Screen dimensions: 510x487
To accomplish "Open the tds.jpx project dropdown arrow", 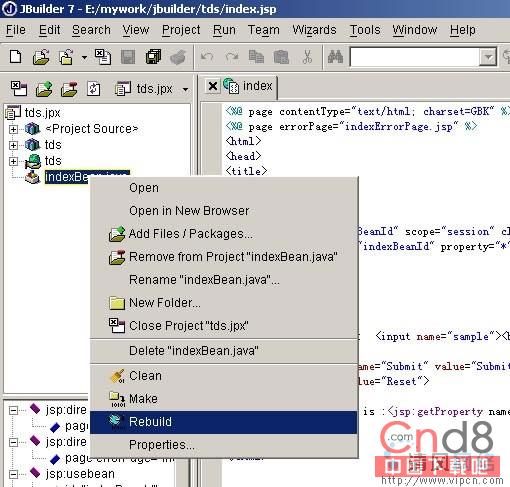I will (185, 89).
